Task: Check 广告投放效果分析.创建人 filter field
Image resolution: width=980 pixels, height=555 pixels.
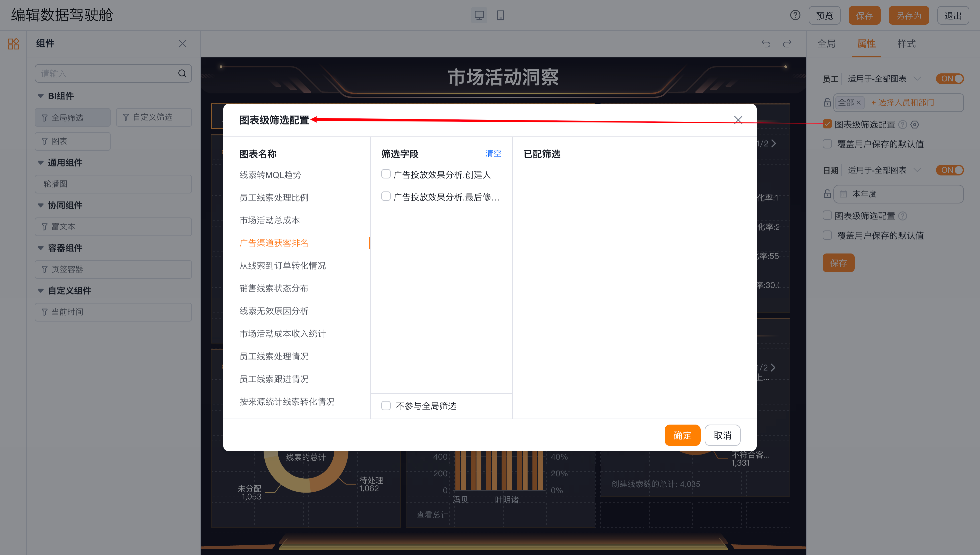Action: [x=386, y=174]
